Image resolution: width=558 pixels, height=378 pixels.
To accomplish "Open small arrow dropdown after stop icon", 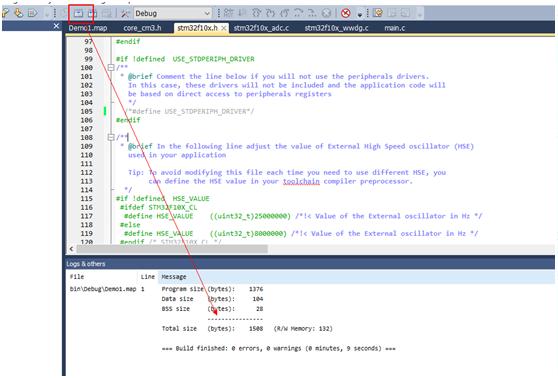I will pos(359,14).
